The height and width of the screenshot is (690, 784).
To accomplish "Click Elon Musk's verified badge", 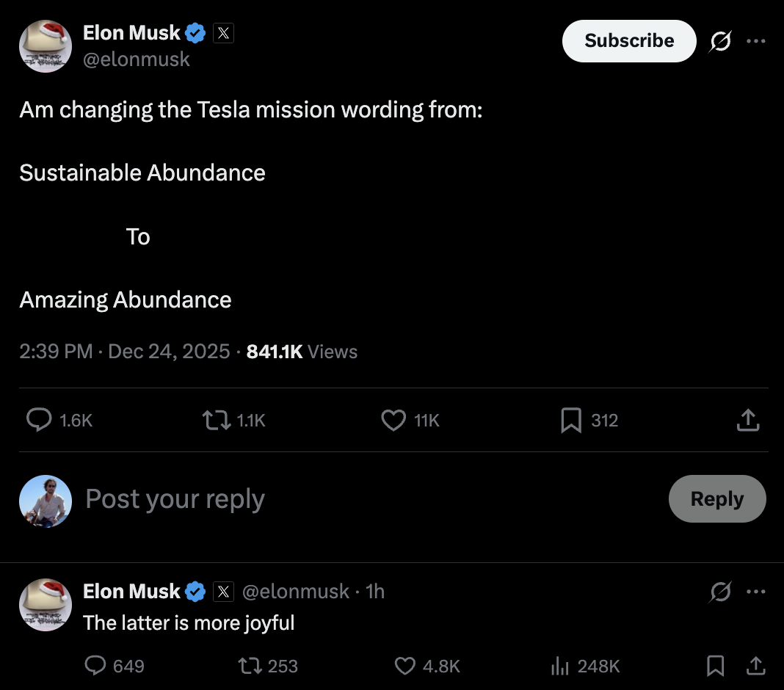I will [195, 32].
